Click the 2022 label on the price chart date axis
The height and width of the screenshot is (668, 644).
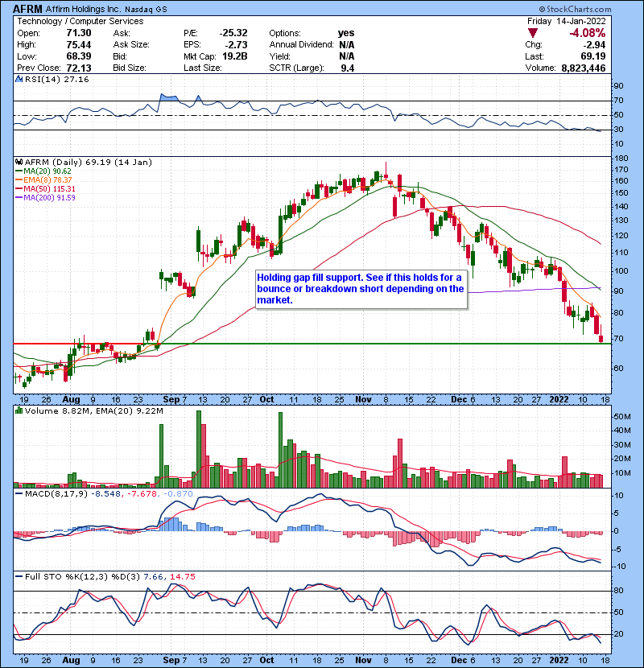pos(559,399)
